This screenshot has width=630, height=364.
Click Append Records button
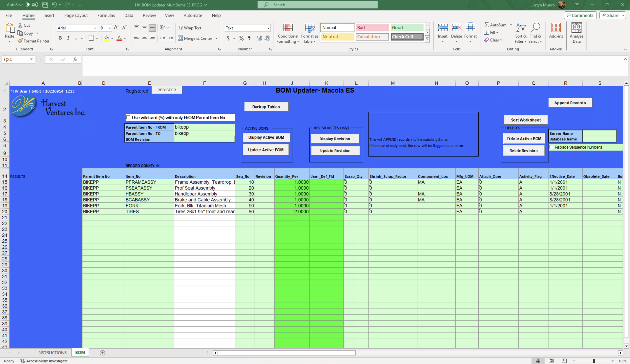click(x=570, y=103)
